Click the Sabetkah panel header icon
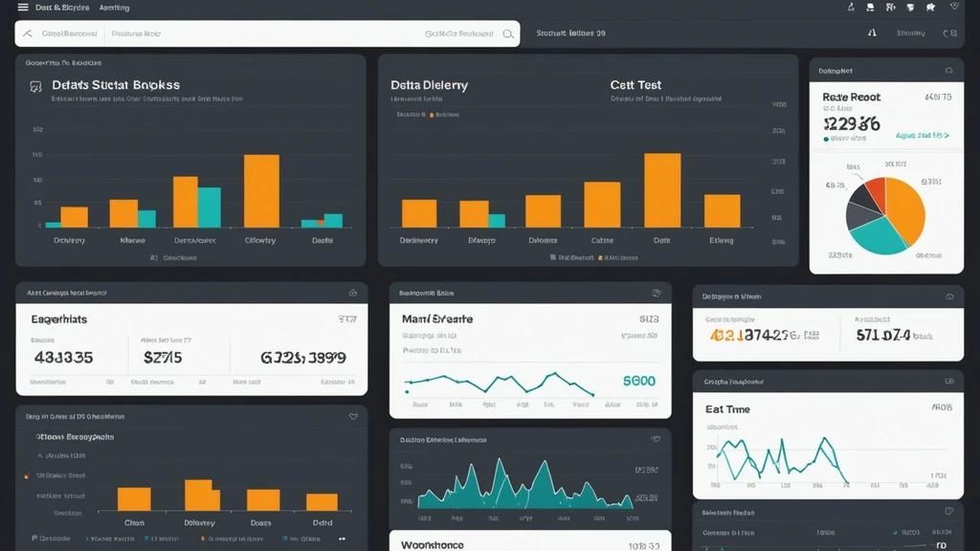Screen dimensions: 980x551 pos(949,512)
